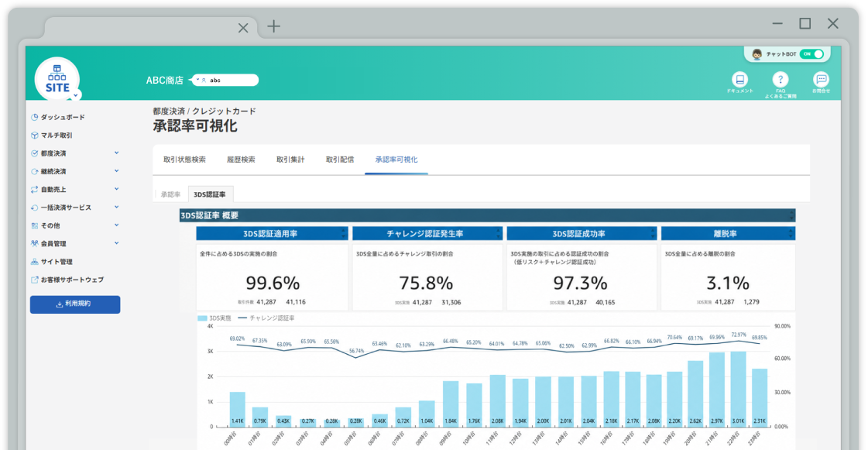Open the ドキュメント book icon
The height and width of the screenshot is (450, 868).
pos(739,79)
